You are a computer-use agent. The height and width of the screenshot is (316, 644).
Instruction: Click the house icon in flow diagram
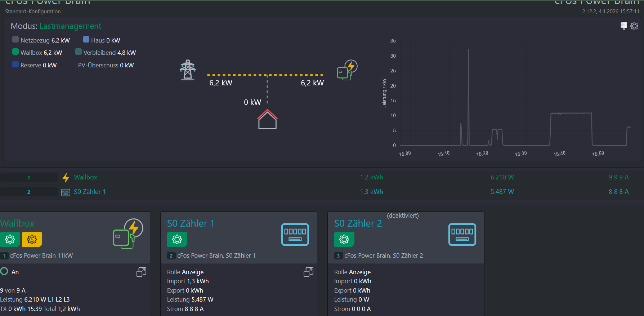click(x=267, y=120)
